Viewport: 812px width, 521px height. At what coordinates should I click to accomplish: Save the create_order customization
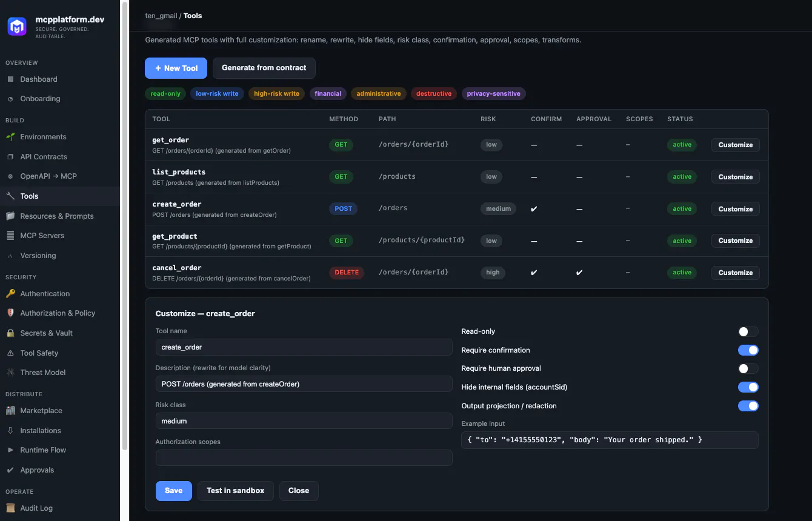point(173,491)
